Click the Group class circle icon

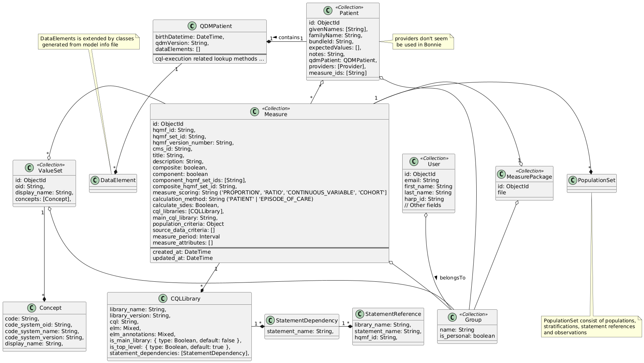click(453, 317)
